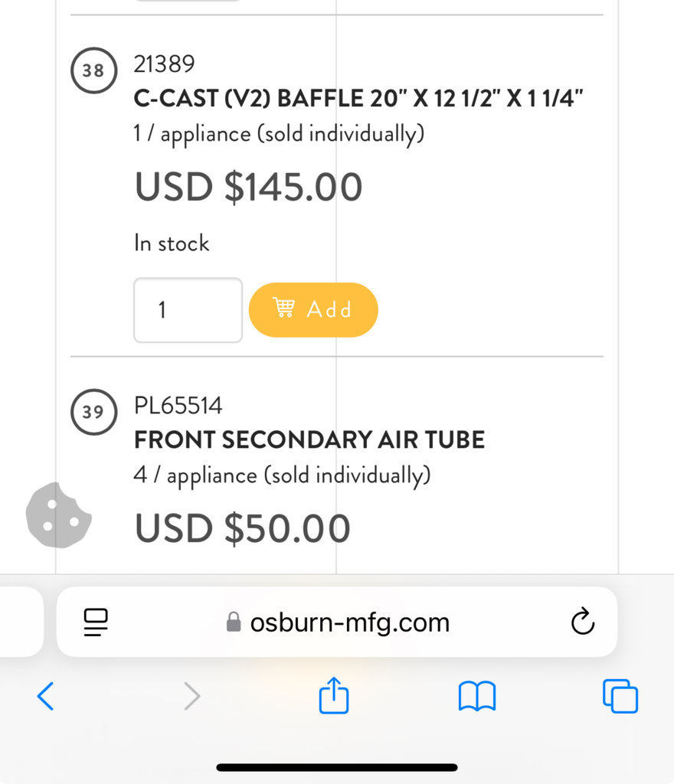This screenshot has width=674, height=784.
Task: Tap the Safari forward arrow
Action: (x=192, y=696)
